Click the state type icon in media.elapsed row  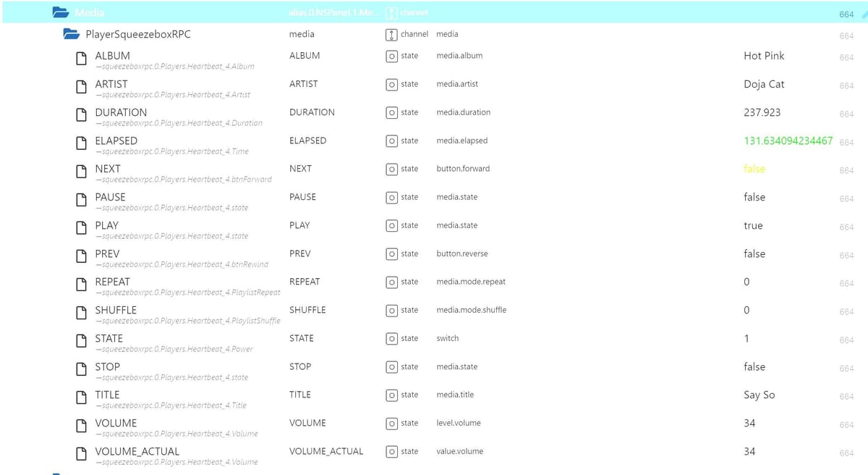point(391,140)
